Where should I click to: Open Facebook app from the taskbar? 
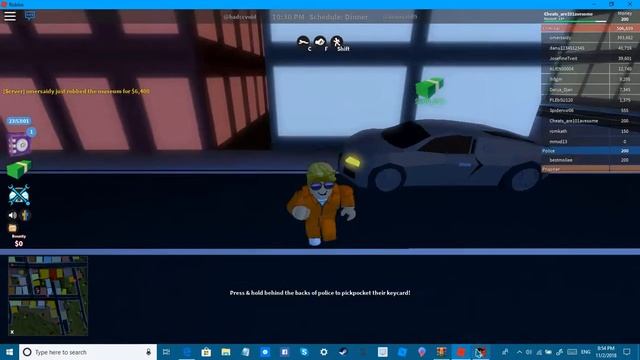click(284, 352)
